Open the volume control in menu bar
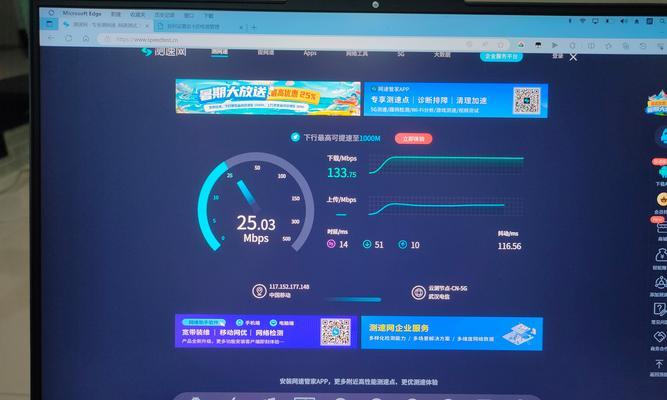The width and height of the screenshot is (667, 400). pos(624,21)
